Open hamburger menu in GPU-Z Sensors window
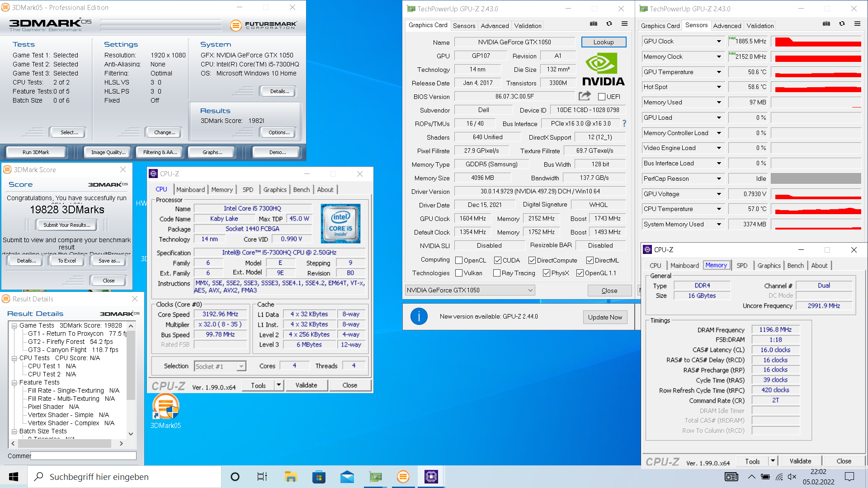The height and width of the screenshot is (488, 868). pyautogui.click(x=857, y=24)
